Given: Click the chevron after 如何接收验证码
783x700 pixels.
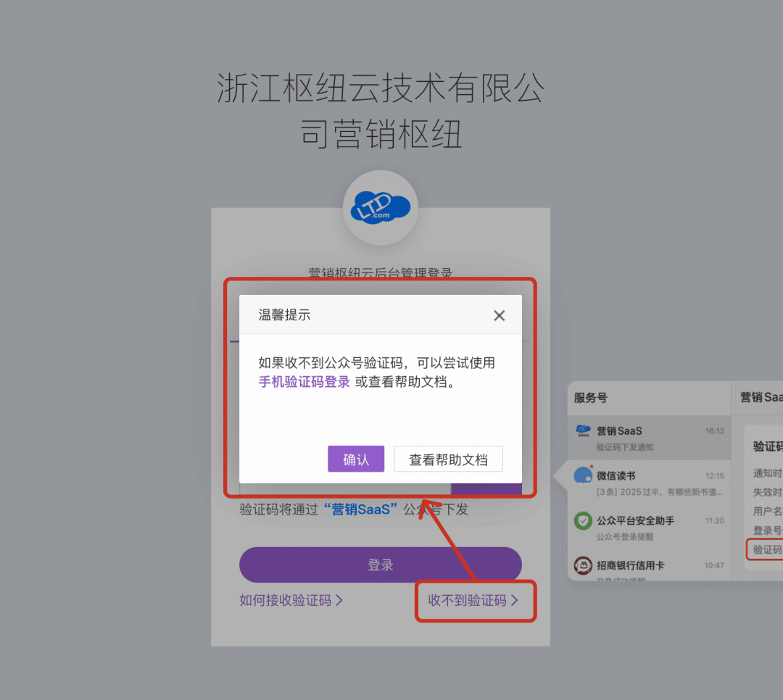Looking at the screenshot, I should 339,600.
